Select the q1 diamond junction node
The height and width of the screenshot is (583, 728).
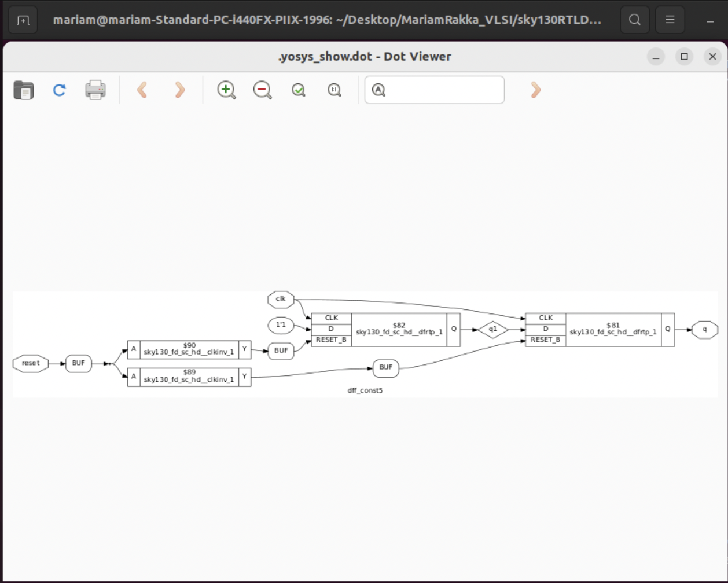point(493,329)
